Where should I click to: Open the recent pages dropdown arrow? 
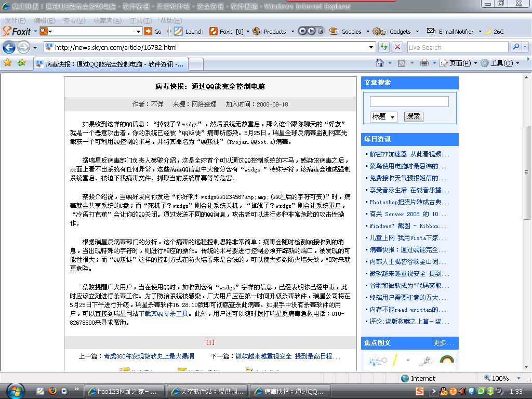tap(35, 47)
